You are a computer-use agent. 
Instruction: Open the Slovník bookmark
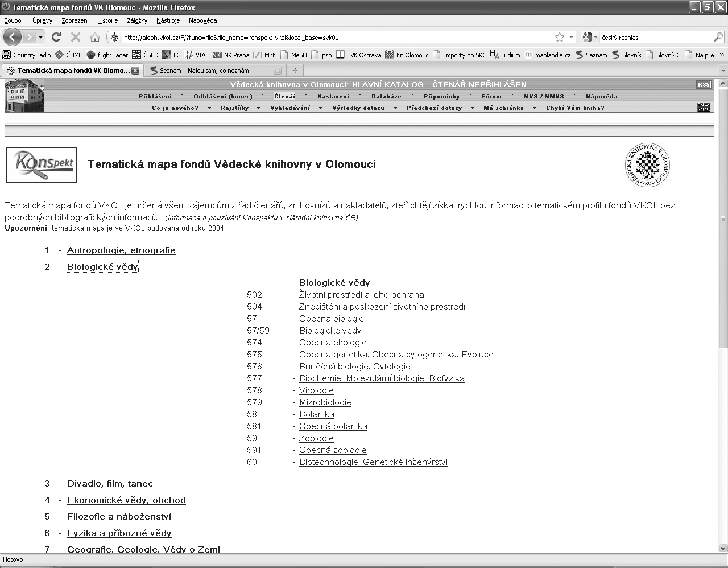[626, 55]
